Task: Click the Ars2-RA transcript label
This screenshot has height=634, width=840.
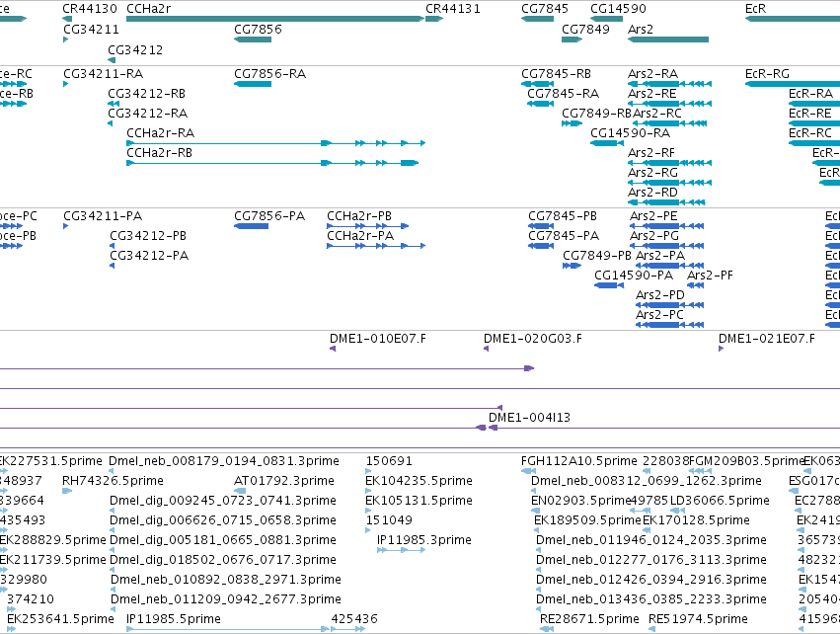Action: pos(652,74)
